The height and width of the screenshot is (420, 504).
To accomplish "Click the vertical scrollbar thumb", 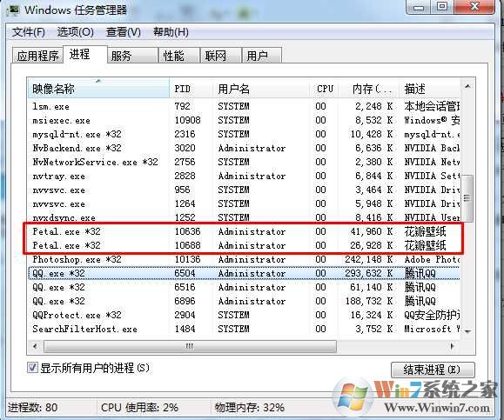I will click(467, 198).
